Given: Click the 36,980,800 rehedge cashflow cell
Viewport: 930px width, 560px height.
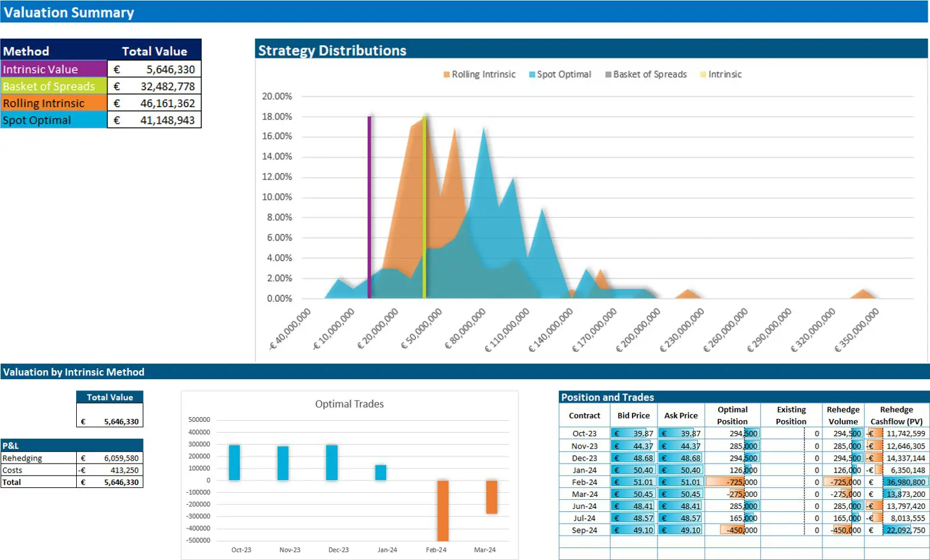Looking at the screenshot, I should (x=897, y=482).
